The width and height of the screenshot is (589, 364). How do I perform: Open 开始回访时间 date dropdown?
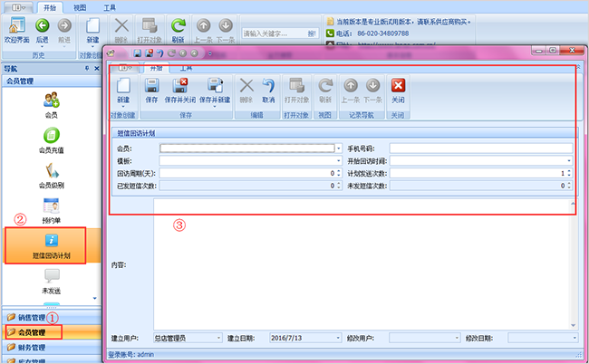[571, 159]
